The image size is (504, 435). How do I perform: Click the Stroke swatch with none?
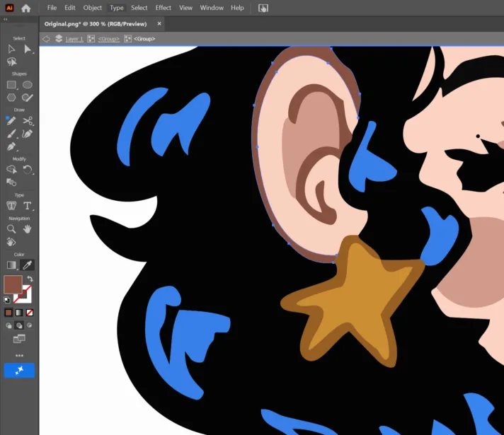pos(26,298)
